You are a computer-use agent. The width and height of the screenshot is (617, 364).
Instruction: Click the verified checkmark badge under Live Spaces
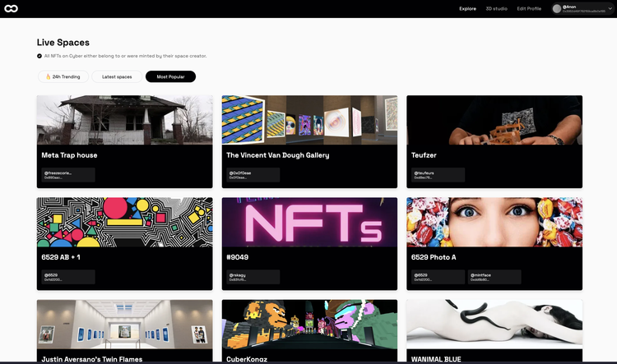39,56
